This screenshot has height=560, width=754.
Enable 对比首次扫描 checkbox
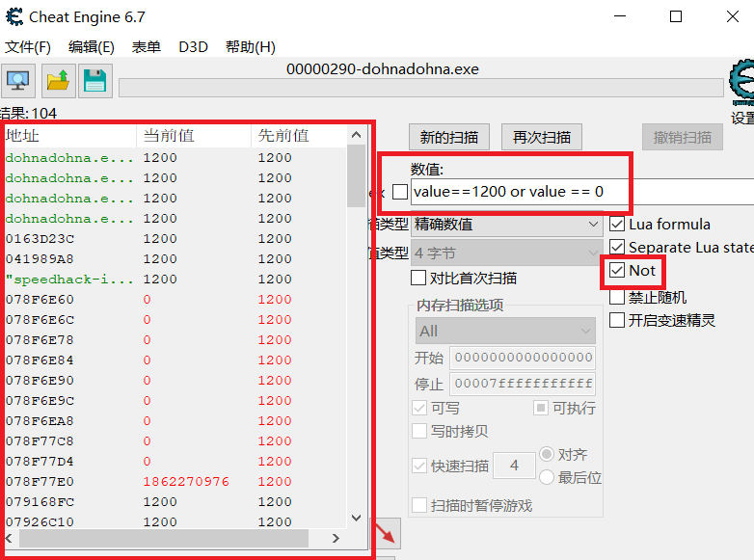pyautogui.click(x=418, y=278)
